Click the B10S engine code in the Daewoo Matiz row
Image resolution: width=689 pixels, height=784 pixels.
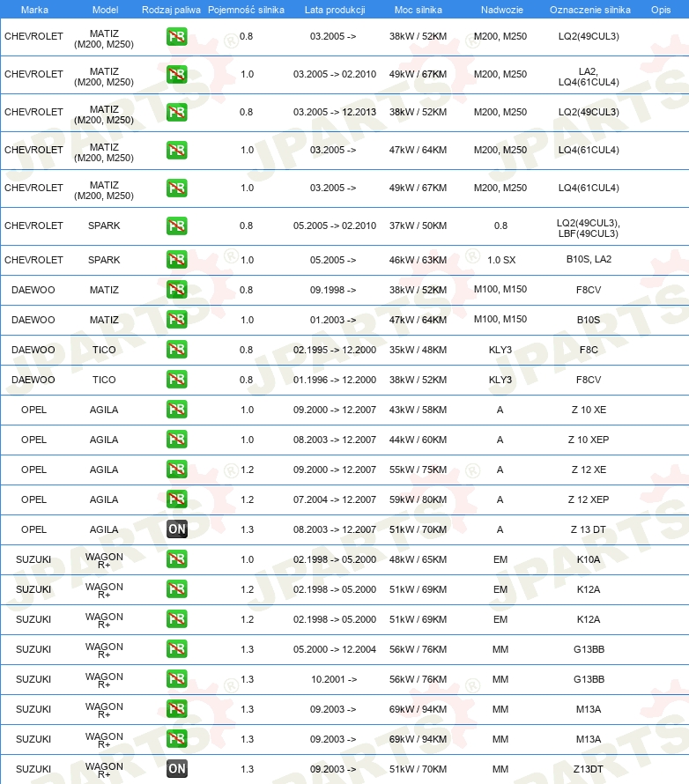[589, 320]
